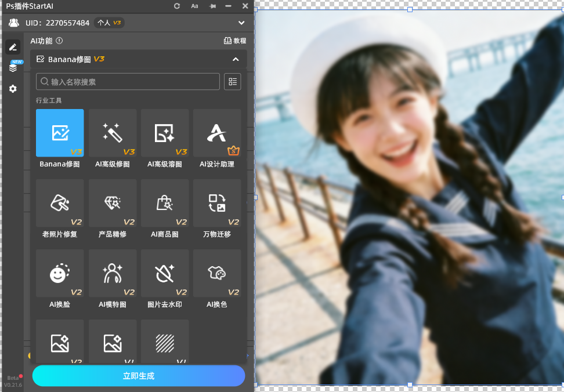
Task: Select the AI高级溶图 tool
Action: pyautogui.click(x=164, y=132)
